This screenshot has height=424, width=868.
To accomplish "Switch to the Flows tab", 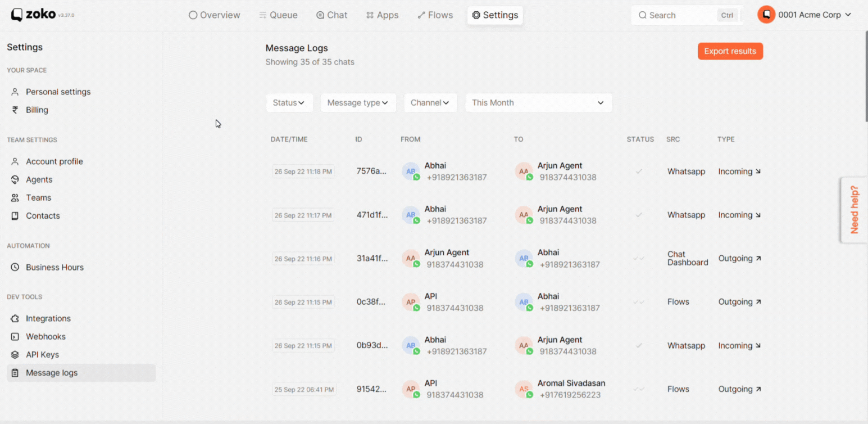I will tap(435, 15).
